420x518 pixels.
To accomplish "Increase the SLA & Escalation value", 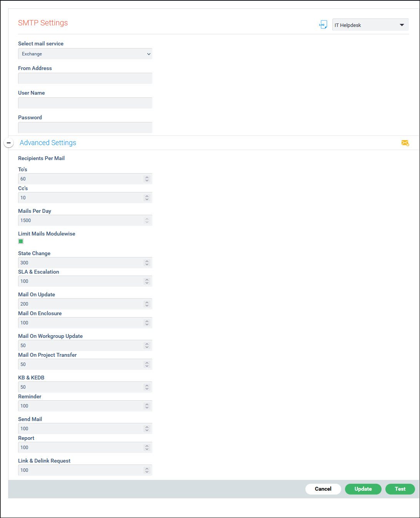I will coord(147,279).
